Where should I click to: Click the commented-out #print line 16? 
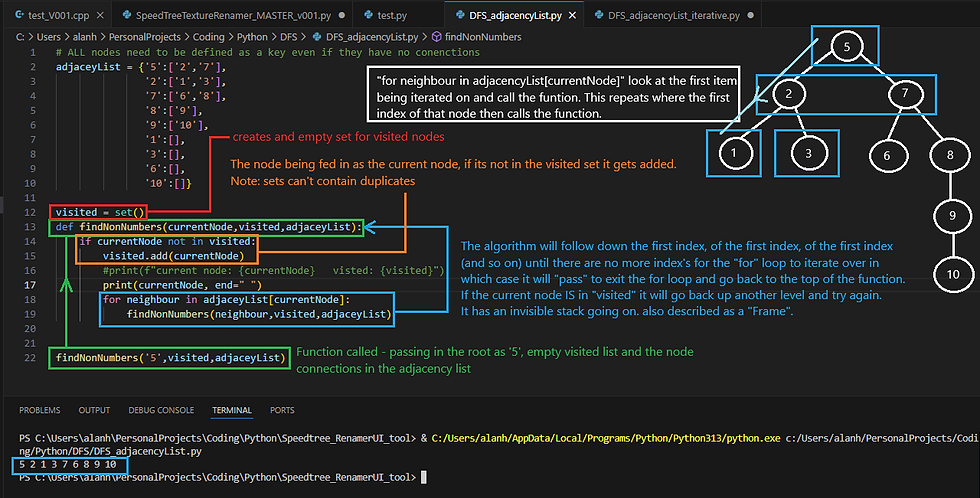[x=273, y=271]
